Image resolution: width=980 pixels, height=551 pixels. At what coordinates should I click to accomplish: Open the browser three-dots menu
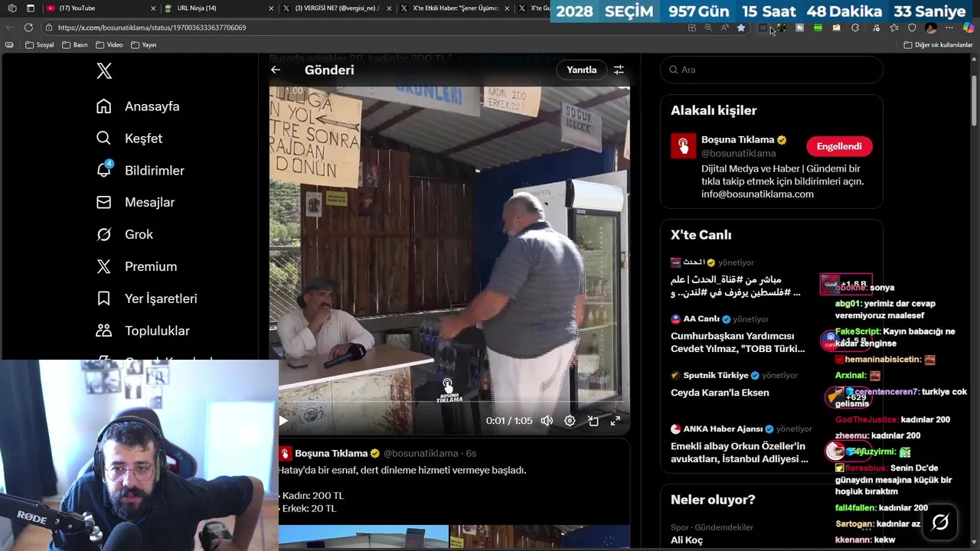(x=949, y=28)
